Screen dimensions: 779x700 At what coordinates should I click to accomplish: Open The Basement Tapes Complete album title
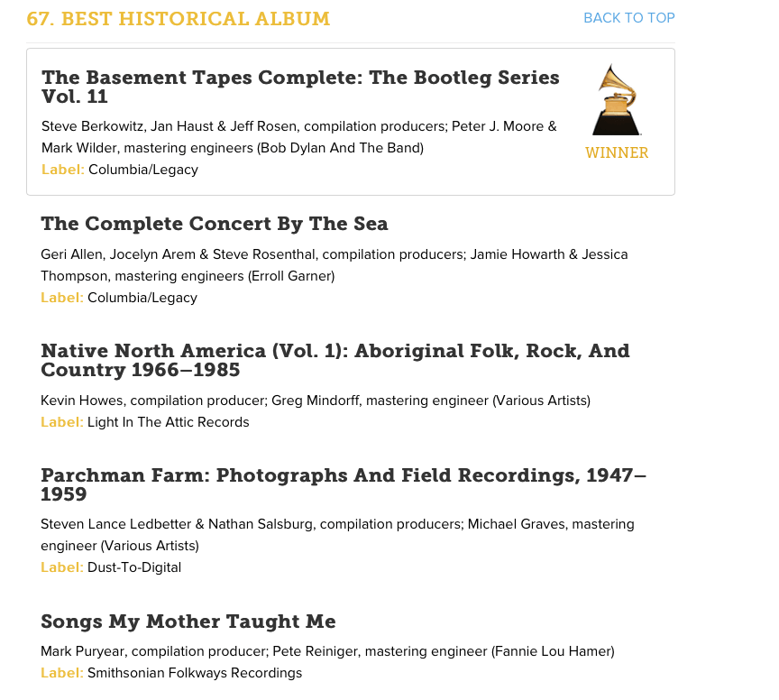[x=300, y=87]
